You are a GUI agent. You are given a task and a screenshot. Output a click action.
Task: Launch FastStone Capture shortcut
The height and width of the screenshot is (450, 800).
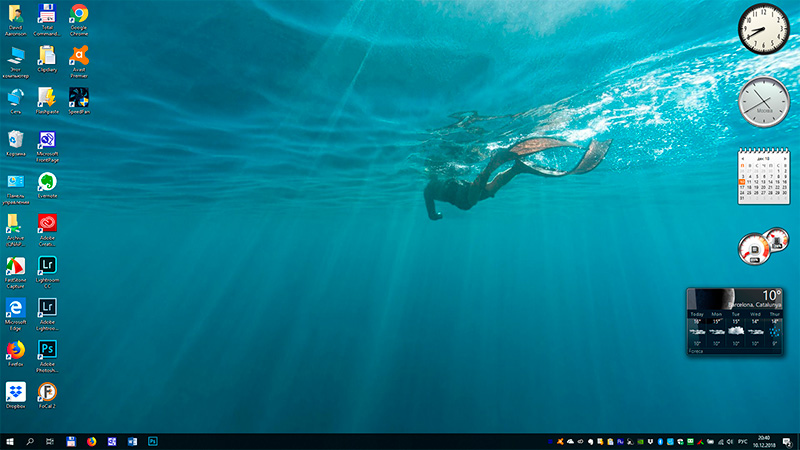tap(15, 265)
